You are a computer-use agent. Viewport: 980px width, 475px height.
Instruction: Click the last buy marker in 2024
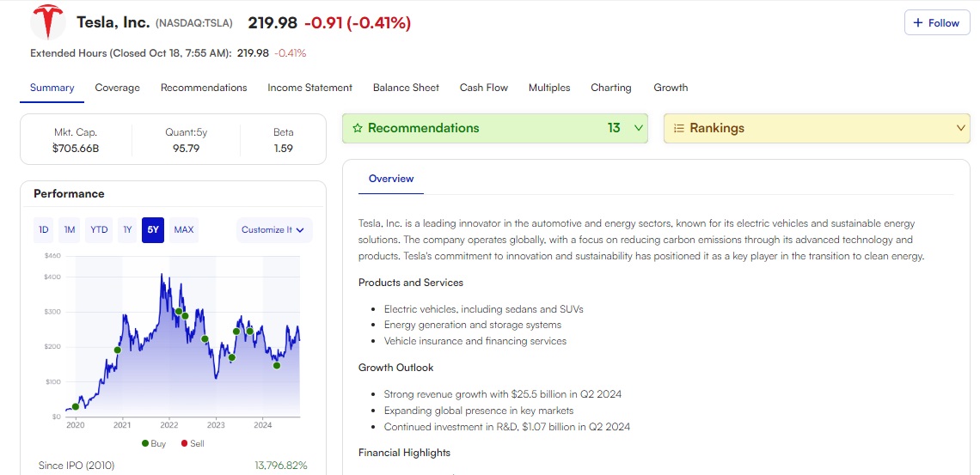pyautogui.click(x=277, y=365)
